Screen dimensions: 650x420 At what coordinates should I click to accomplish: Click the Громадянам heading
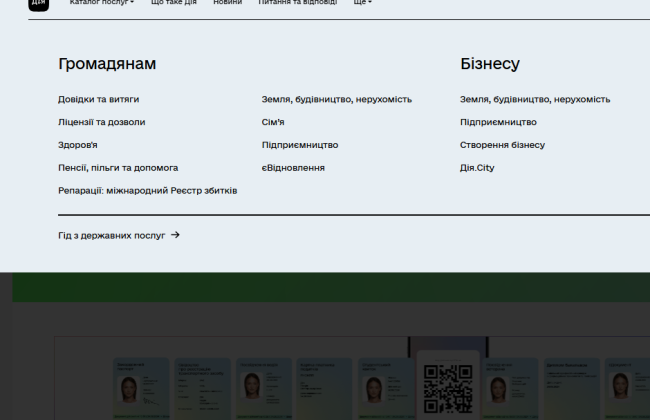click(107, 64)
